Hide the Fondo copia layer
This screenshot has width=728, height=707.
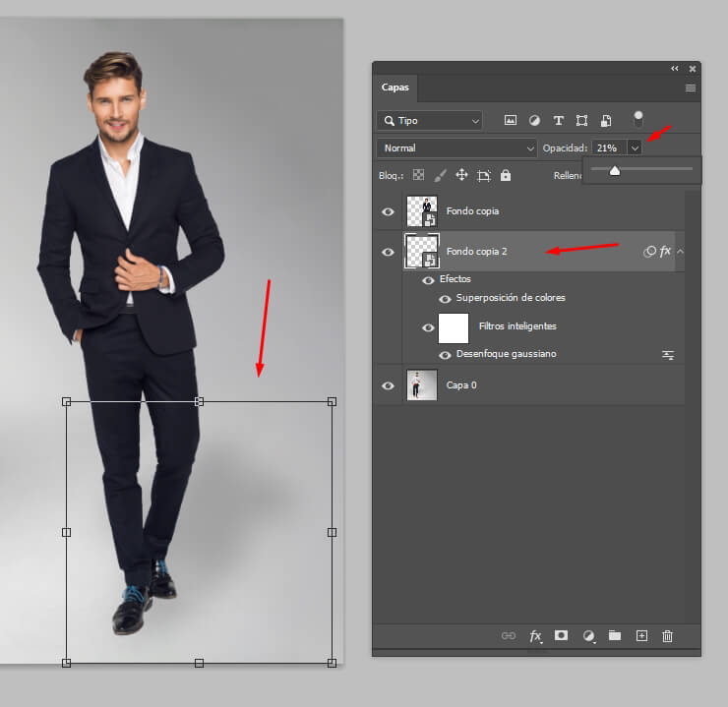pos(389,211)
